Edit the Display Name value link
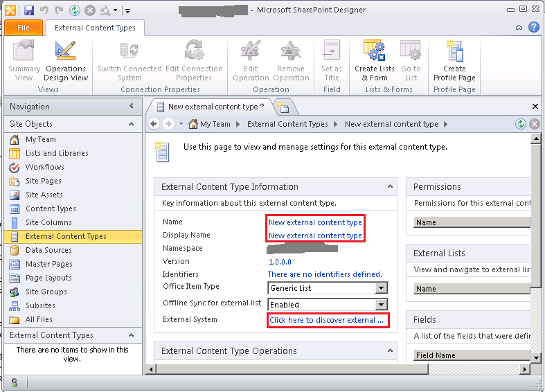The width and height of the screenshot is (545, 392). click(315, 235)
